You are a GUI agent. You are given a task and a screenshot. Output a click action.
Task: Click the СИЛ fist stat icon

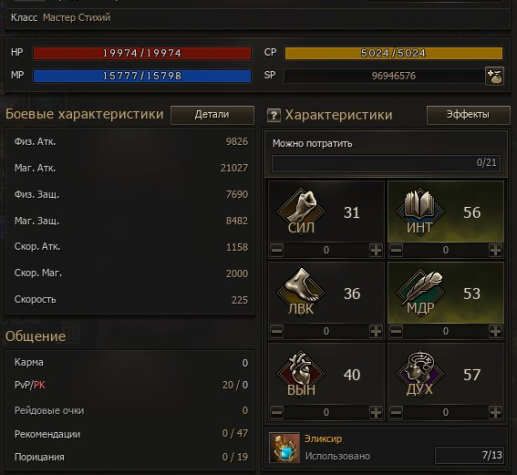click(301, 211)
